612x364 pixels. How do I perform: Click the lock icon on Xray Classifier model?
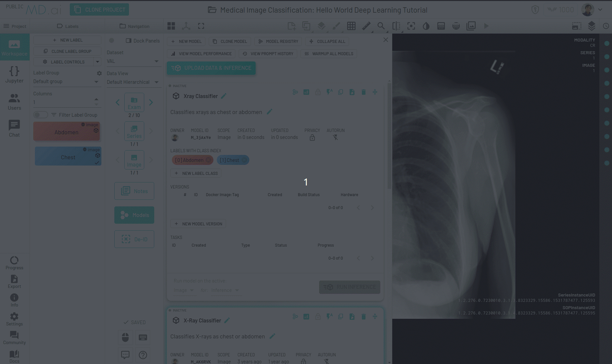click(x=318, y=92)
